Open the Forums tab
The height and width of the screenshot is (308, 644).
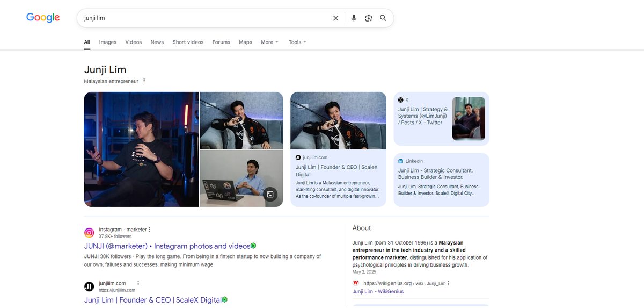point(221,42)
